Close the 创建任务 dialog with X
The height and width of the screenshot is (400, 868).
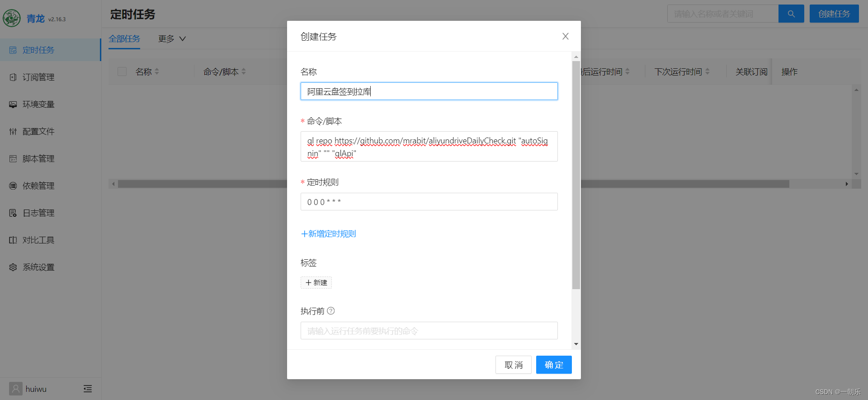coord(565,36)
